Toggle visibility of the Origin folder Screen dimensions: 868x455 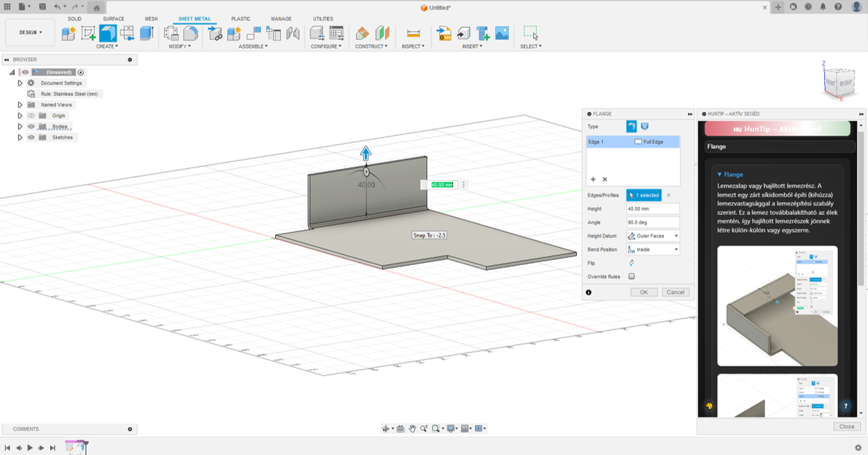pyautogui.click(x=31, y=115)
